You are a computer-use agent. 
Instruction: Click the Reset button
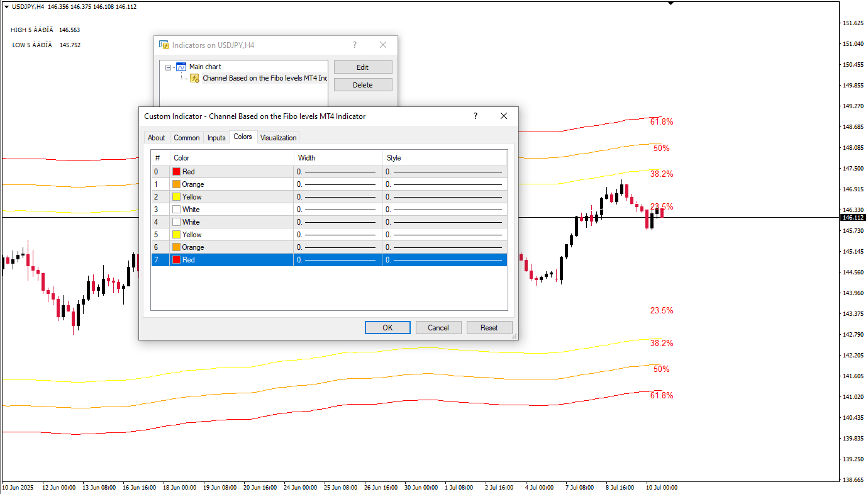coord(489,327)
